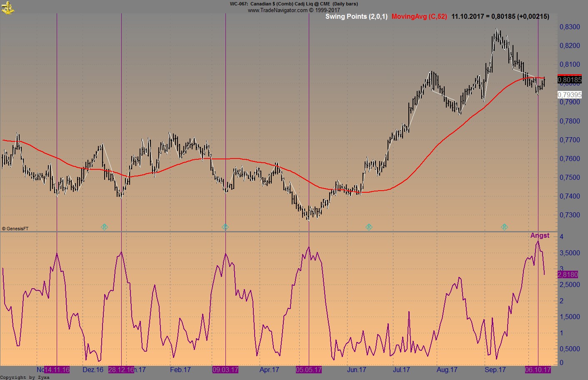This screenshot has height=380, width=588.
Task: Select the R diamond icon near Sep.17
Action: coord(505,227)
